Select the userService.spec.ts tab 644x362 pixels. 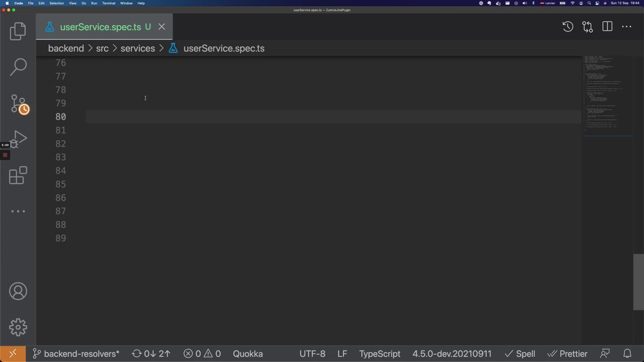tap(104, 27)
